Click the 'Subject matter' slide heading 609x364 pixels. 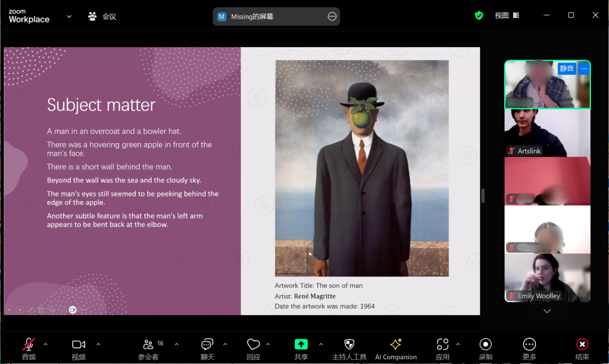(101, 105)
